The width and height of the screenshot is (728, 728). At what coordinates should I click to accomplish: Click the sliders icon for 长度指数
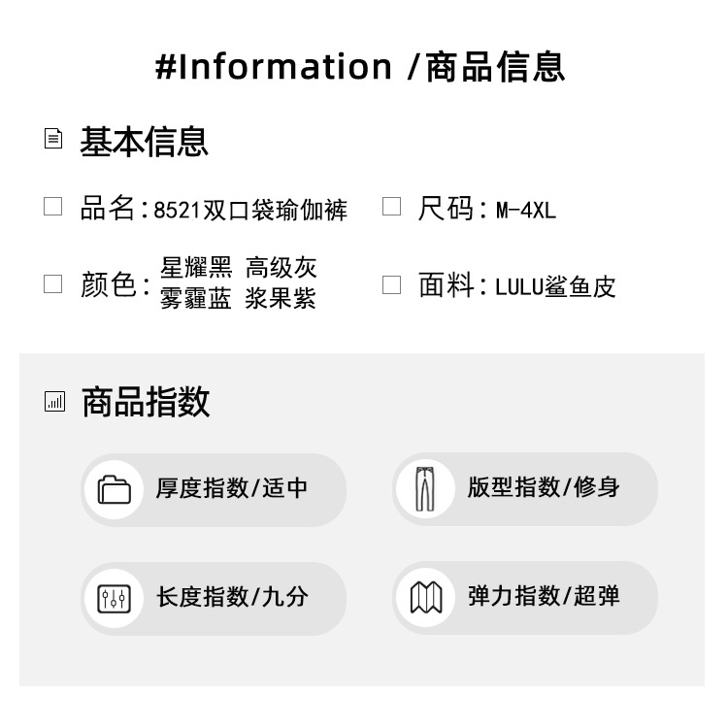(x=115, y=598)
